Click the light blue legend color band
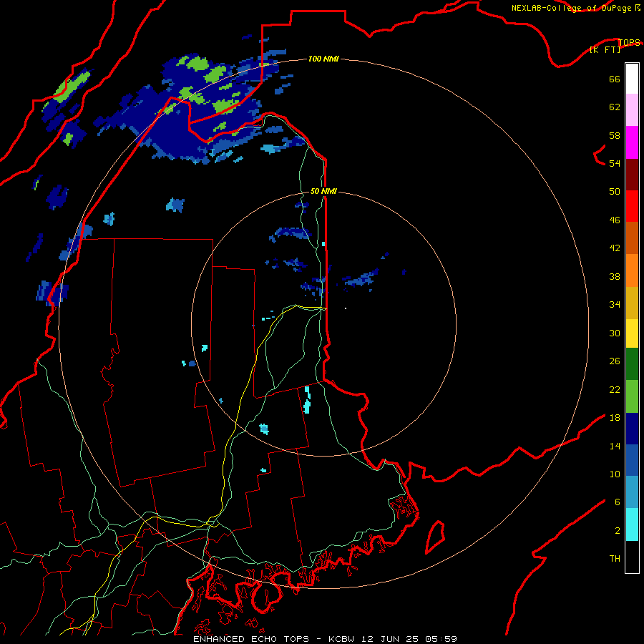This screenshot has width=644, height=644. [632, 492]
